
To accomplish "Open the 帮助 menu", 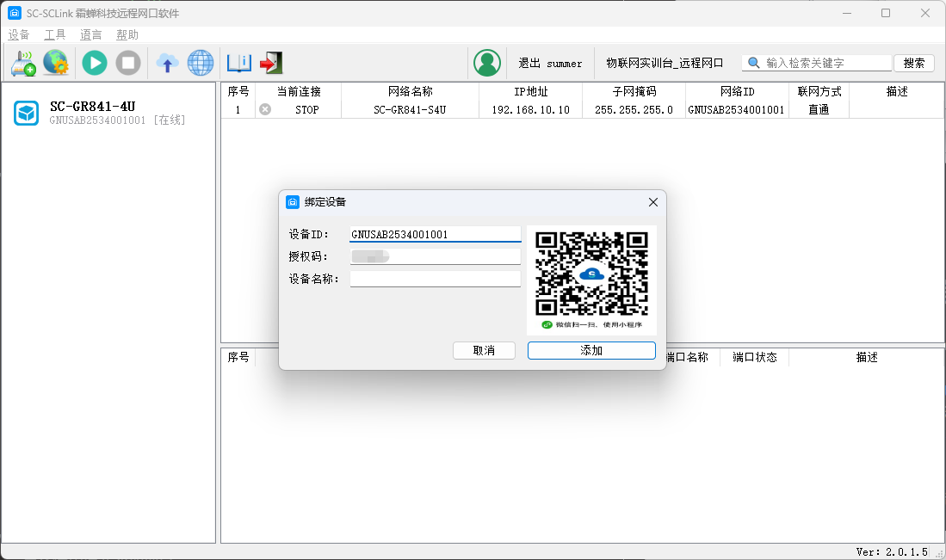I will click(x=127, y=35).
